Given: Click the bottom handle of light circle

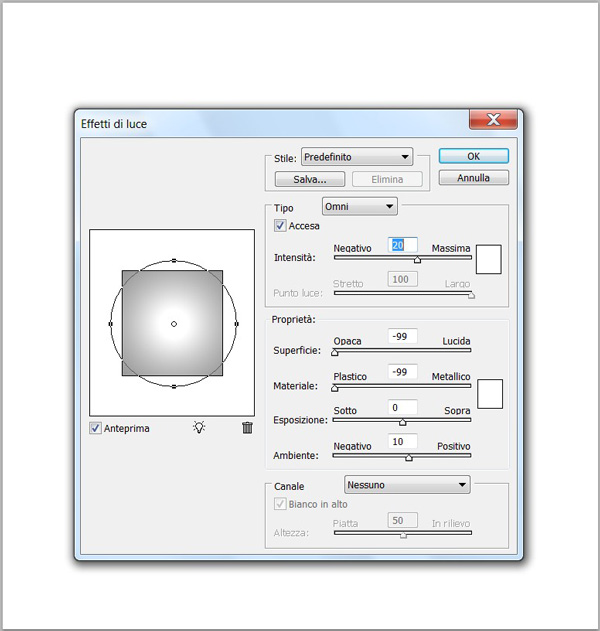Looking at the screenshot, I should [174, 386].
